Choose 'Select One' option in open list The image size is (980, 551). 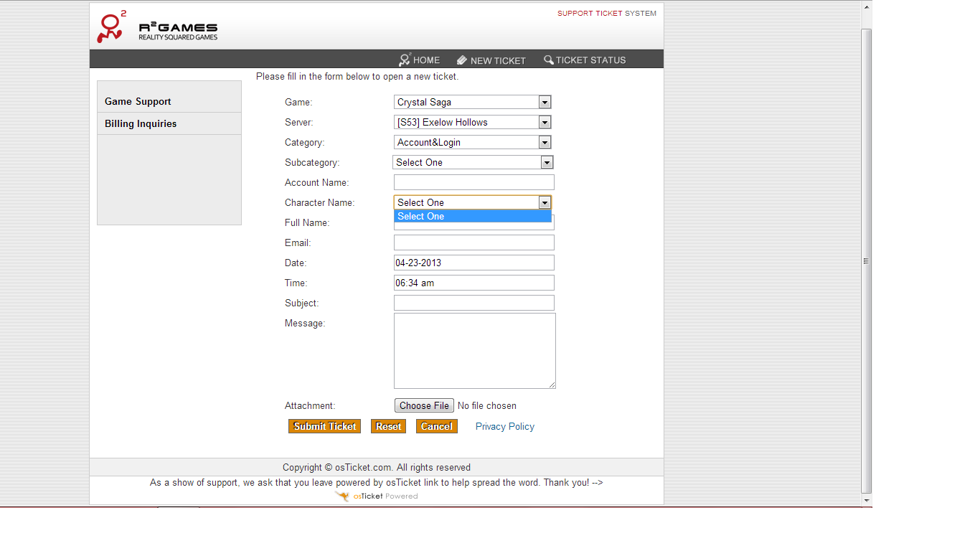[x=472, y=216]
